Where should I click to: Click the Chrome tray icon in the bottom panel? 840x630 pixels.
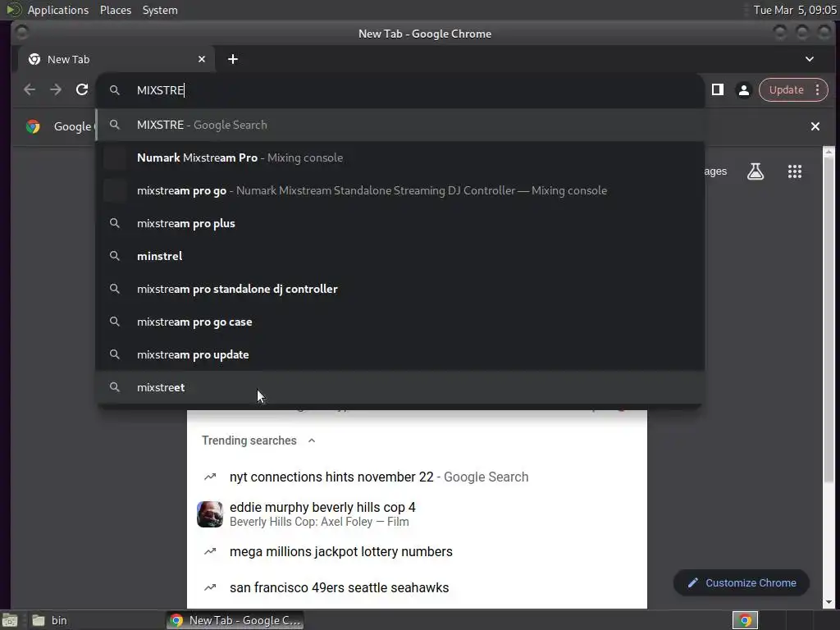[745, 620]
